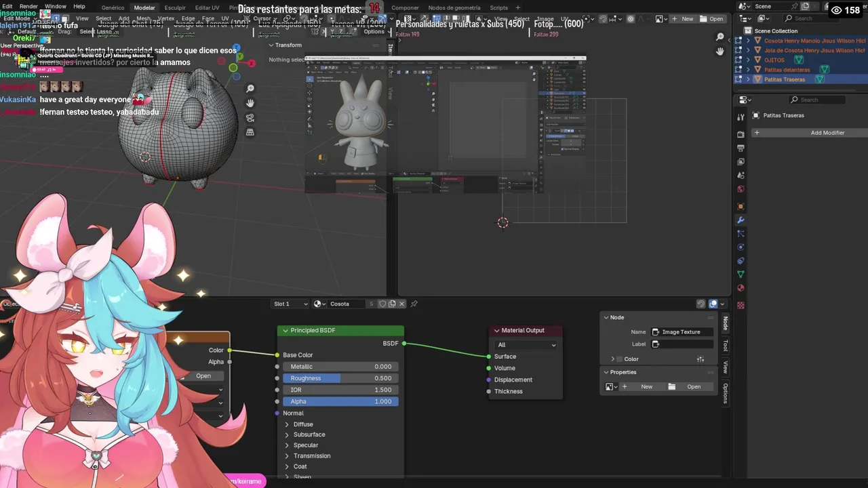Screen dimensions: 868x488
Task: Switch to Nodos de geometría workspace tab
Action: click(454, 7)
